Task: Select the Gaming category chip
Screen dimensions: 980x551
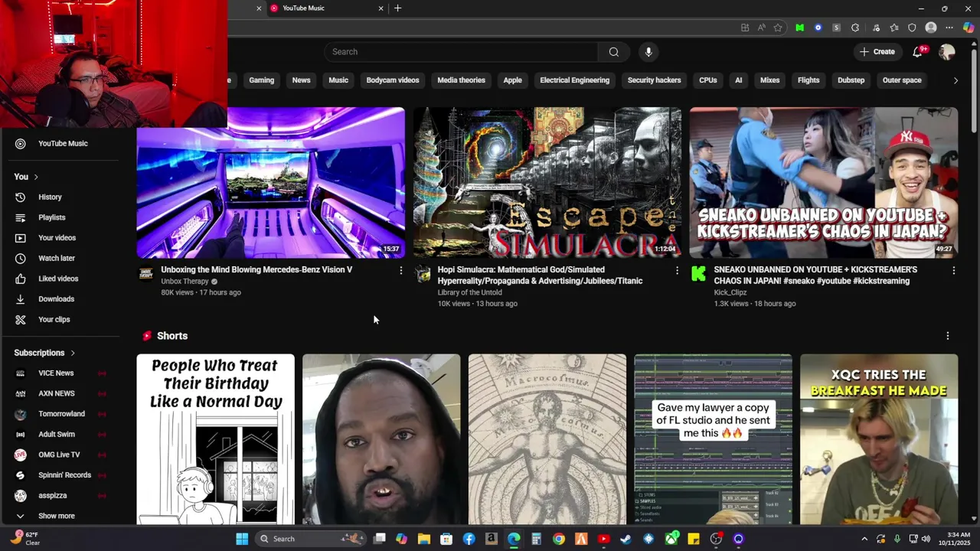Action: [261, 80]
